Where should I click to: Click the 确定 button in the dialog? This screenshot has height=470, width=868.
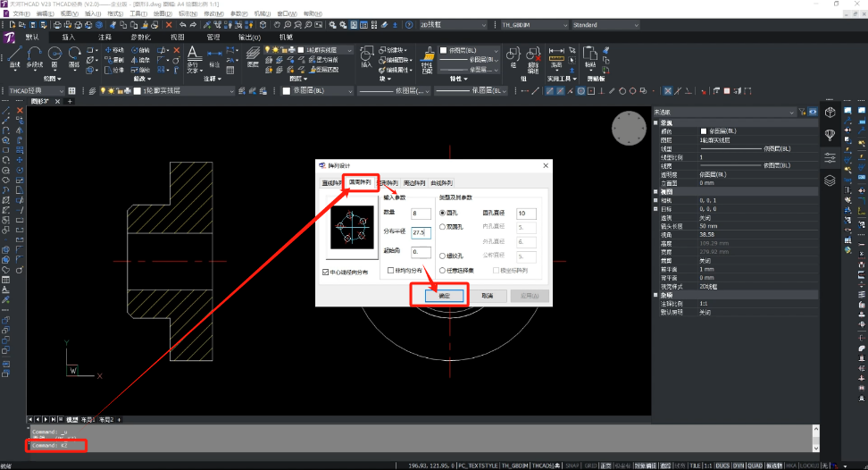(444, 296)
